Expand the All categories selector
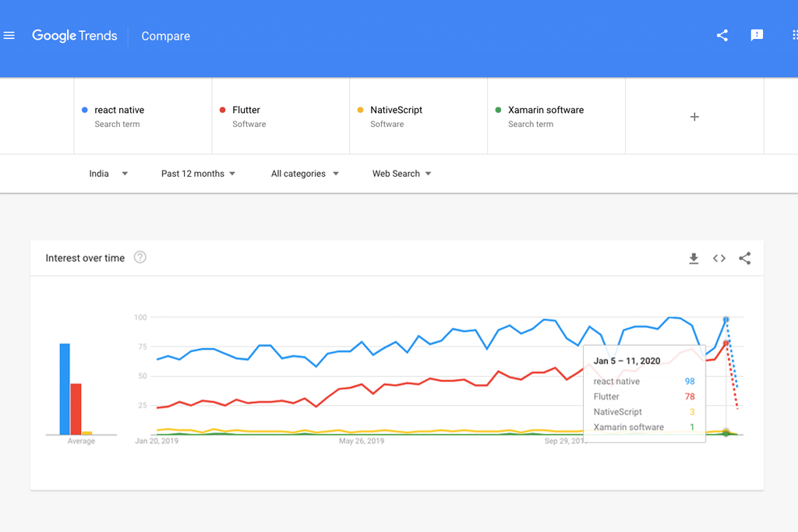The image size is (798, 532). (x=304, y=173)
